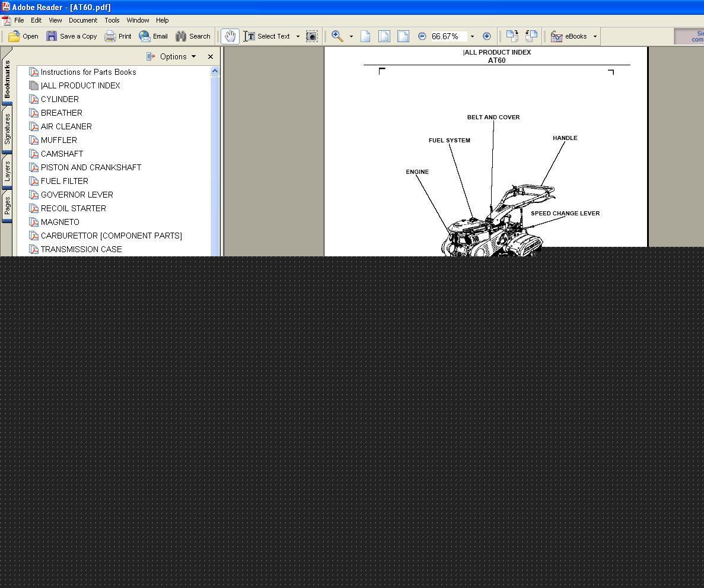Go to the MUFFLER bookmark

point(59,140)
